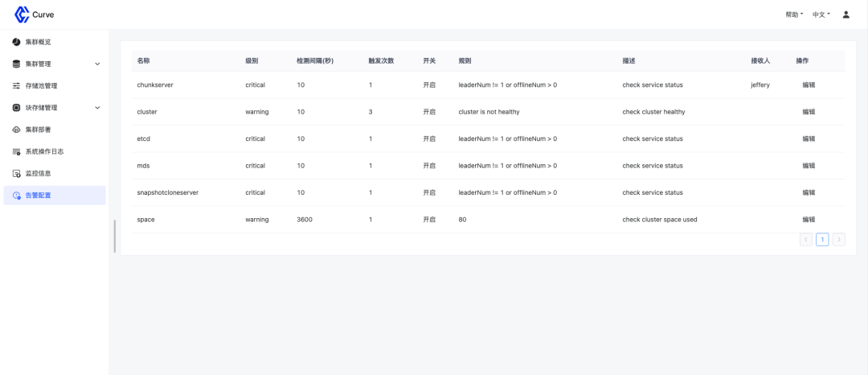Click the sidebar vertical scrollbar

(115, 236)
